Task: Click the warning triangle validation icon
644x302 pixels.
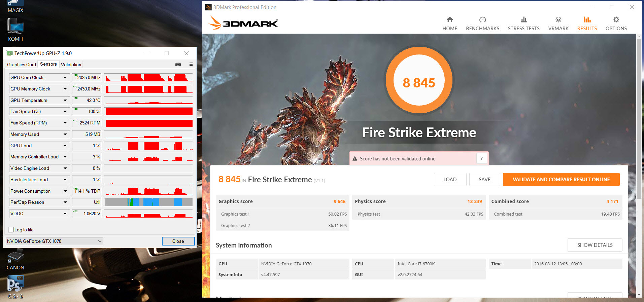Action: [x=354, y=158]
